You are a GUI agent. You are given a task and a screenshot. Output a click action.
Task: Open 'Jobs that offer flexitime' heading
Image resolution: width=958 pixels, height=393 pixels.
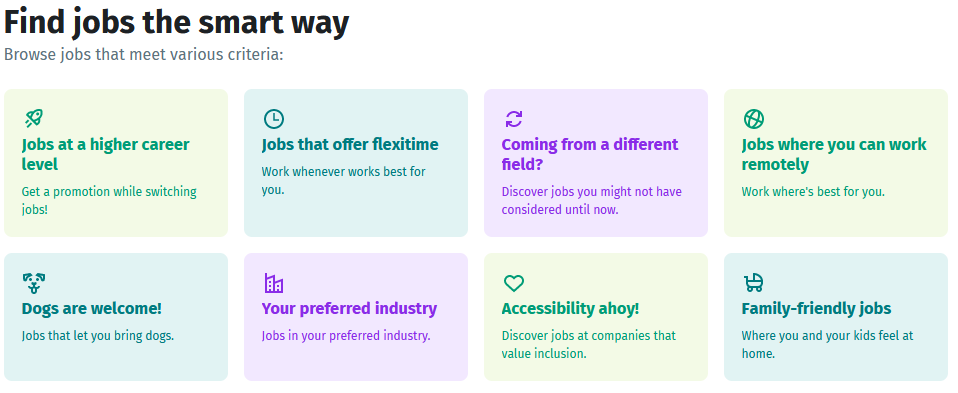coord(350,145)
